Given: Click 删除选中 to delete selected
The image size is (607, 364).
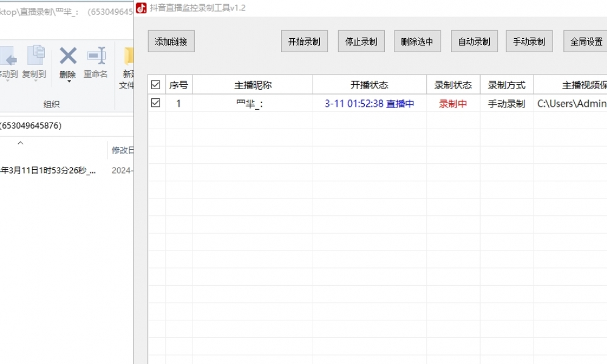Looking at the screenshot, I should click(417, 41).
